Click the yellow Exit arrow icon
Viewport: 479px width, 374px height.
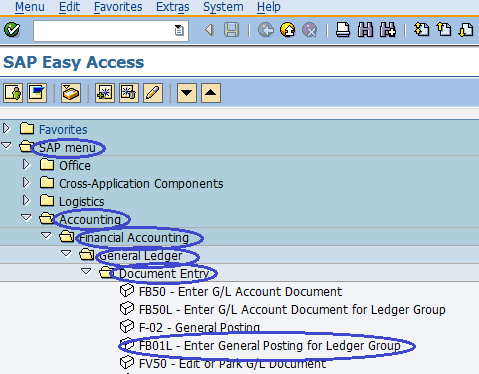click(x=288, y=30)
